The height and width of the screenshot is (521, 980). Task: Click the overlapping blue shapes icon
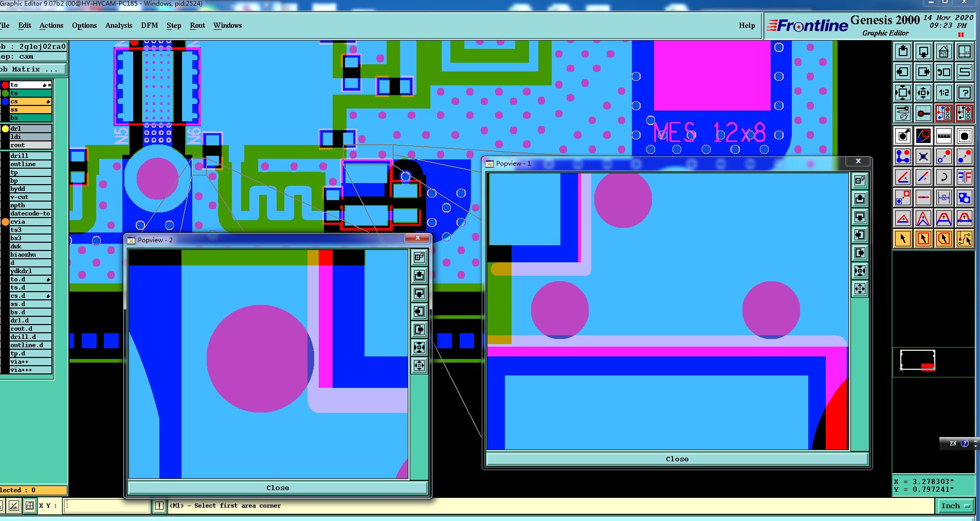tap(965, 197)
